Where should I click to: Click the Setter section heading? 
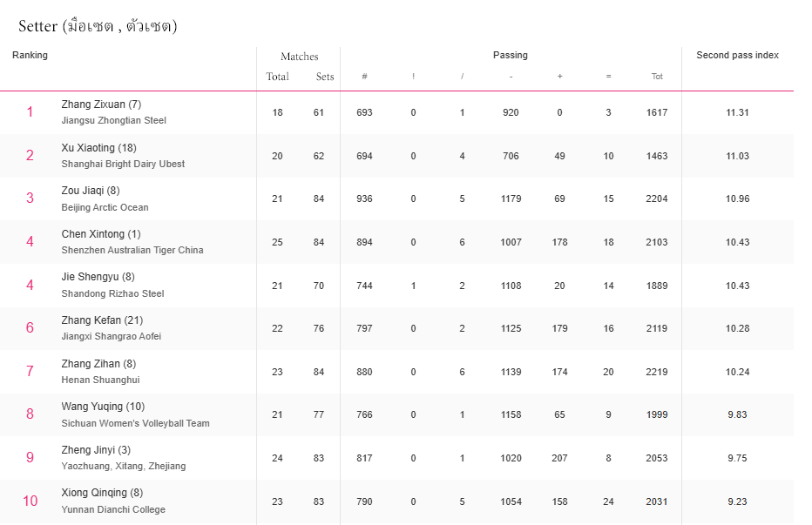click(x=98, y=26)
